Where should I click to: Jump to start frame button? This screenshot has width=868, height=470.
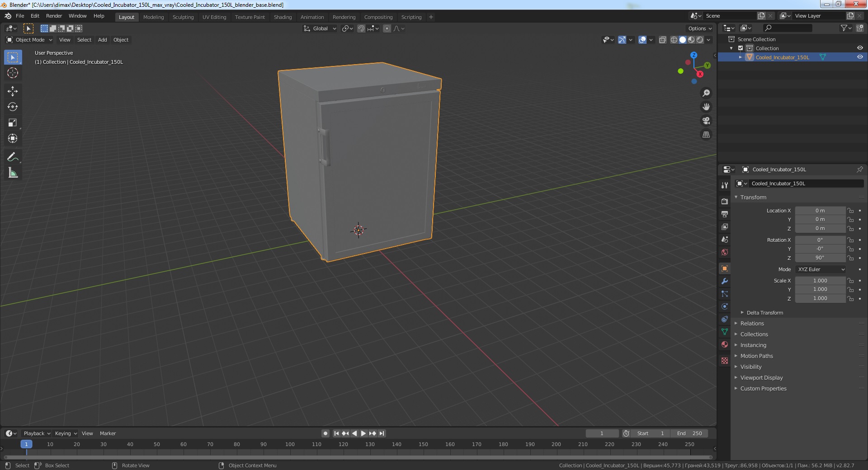[336, 433]
